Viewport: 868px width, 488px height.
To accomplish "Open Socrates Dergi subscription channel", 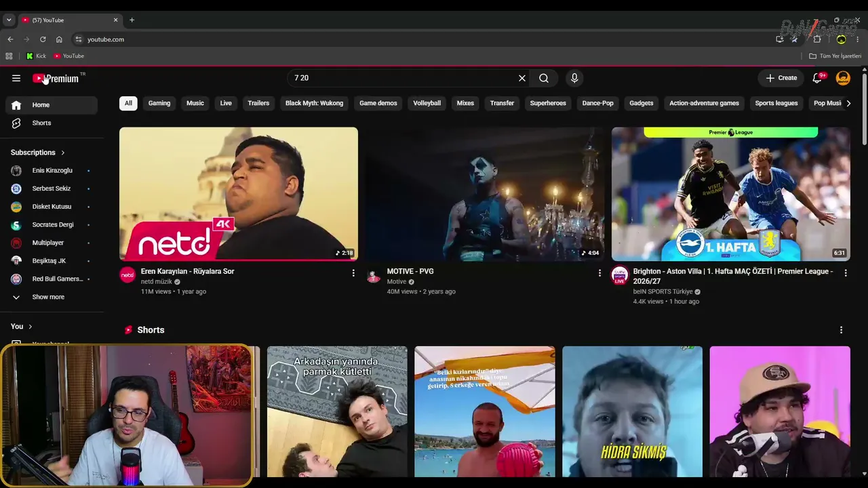I will coord(52,225).
